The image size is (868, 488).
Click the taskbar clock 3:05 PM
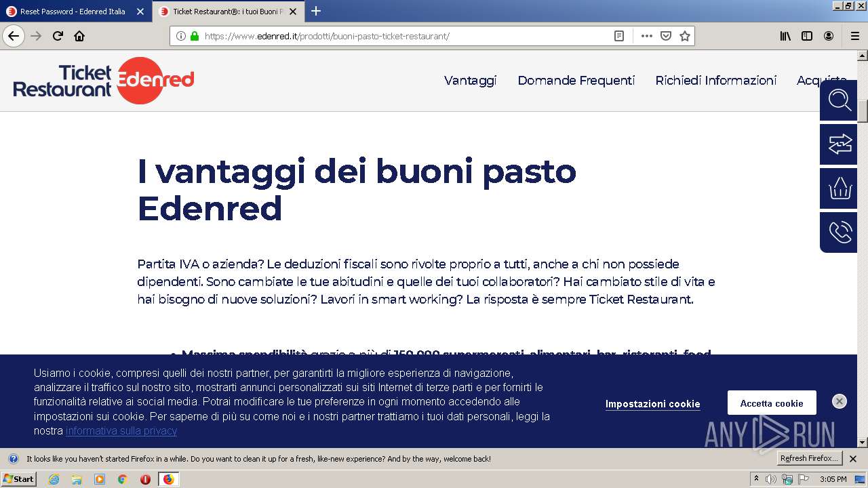click(833, 479)
